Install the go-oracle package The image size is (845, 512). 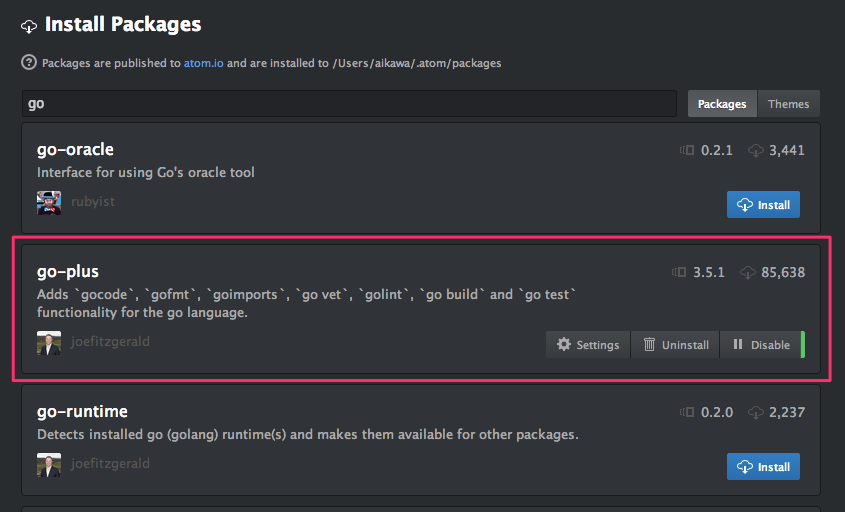(763, 205)
